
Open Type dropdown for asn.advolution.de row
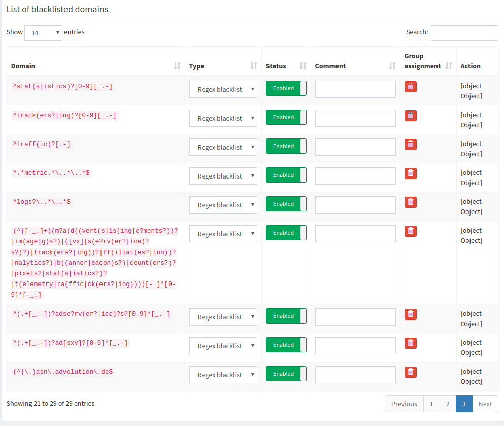[223, 375]
